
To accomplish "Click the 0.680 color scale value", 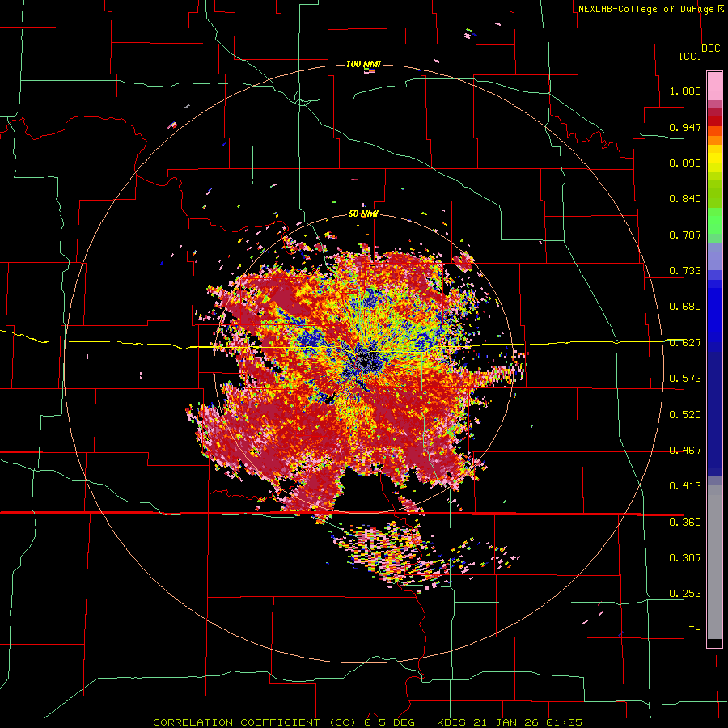I will point(685,307).
